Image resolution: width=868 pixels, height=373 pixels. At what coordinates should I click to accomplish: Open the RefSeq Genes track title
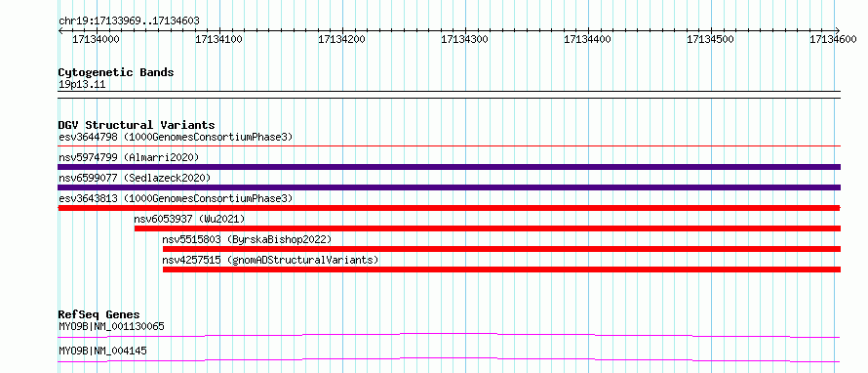pos(99,314)
